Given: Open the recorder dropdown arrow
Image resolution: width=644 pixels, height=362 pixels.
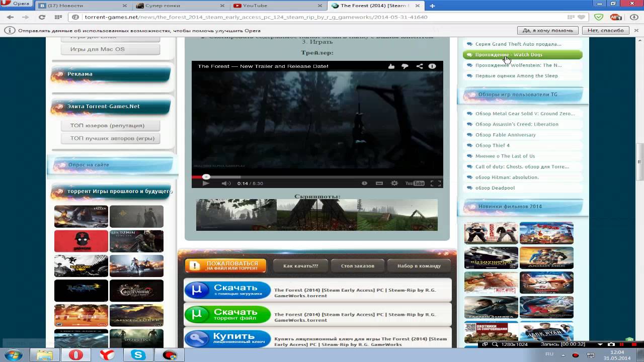Looking at the screenshot, I should [601, 344].
